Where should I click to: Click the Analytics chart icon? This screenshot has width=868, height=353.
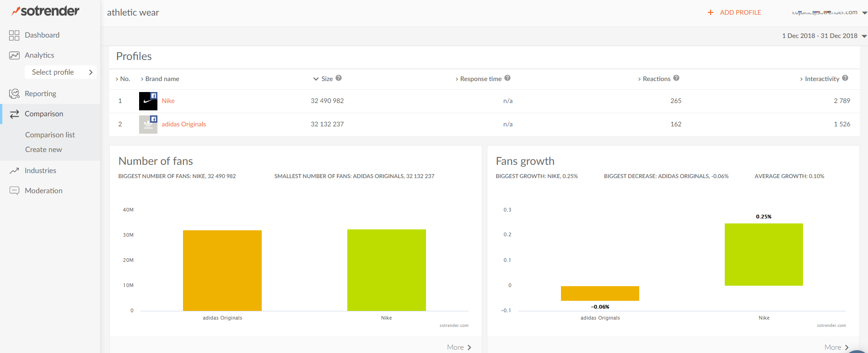pos(14,55)
